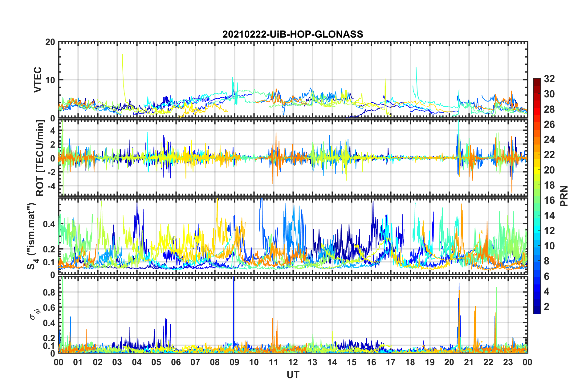Select the VTEC y-axis label
This screenshot has height=392, width=586.
38,80
